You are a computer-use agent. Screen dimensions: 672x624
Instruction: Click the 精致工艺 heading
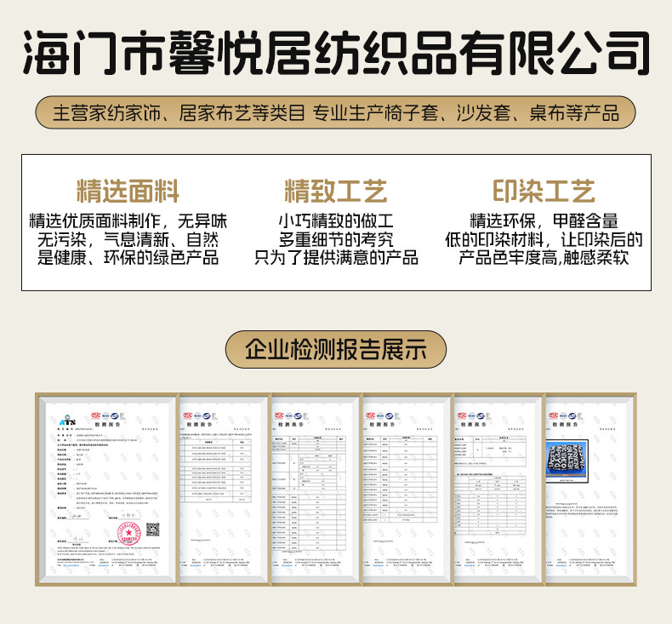[336, 192]
